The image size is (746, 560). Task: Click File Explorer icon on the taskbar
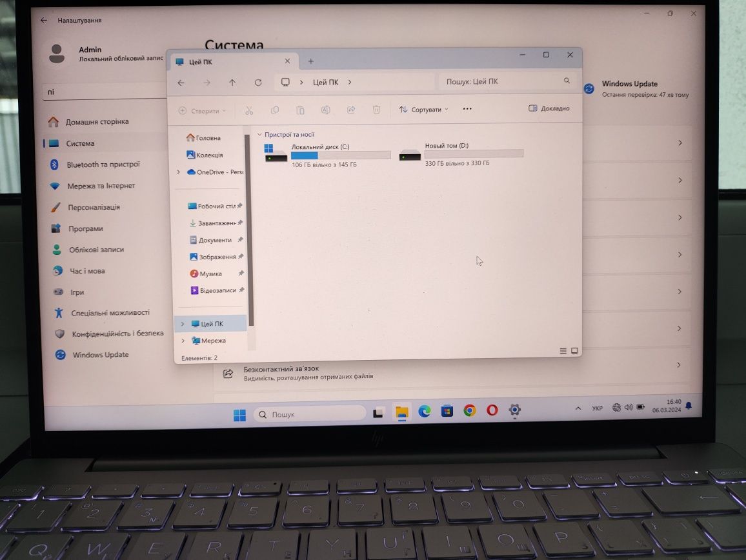tap(402, 412)
